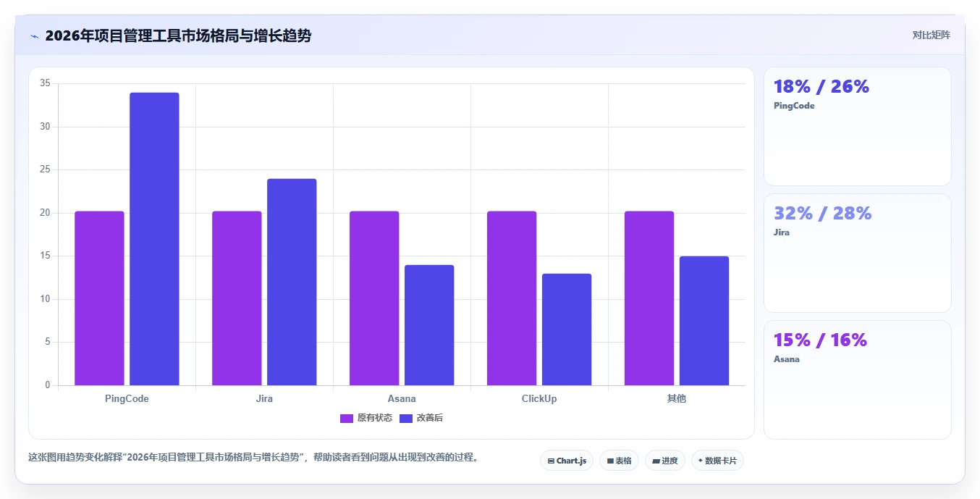Click Jira's purple 原有状态 bar
This screenshot has width=980, height=499.
click(237, 298)
